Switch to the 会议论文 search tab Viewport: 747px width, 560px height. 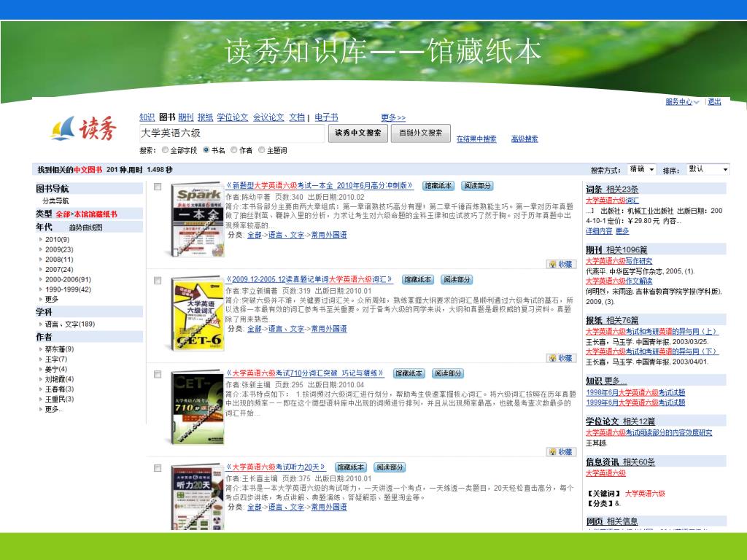(x=268, y=117)
